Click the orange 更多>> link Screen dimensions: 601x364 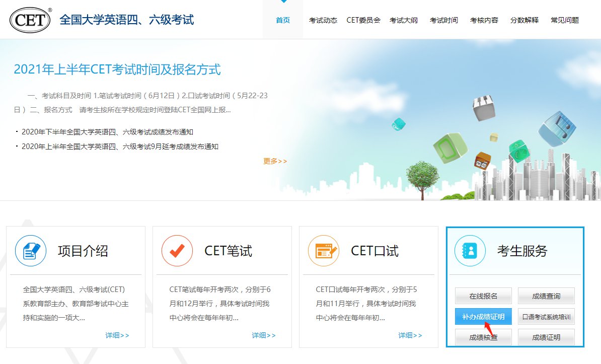tap(275, 161)
